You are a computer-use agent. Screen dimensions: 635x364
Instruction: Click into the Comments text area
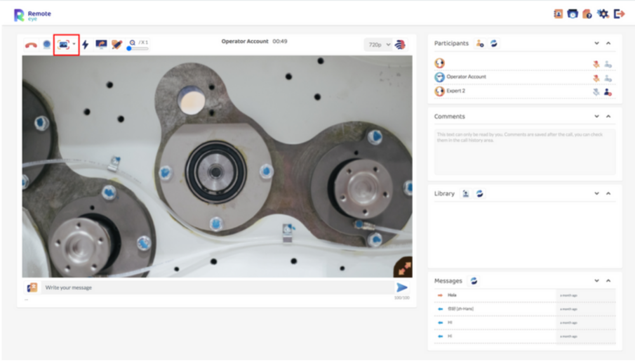(525, 152)
